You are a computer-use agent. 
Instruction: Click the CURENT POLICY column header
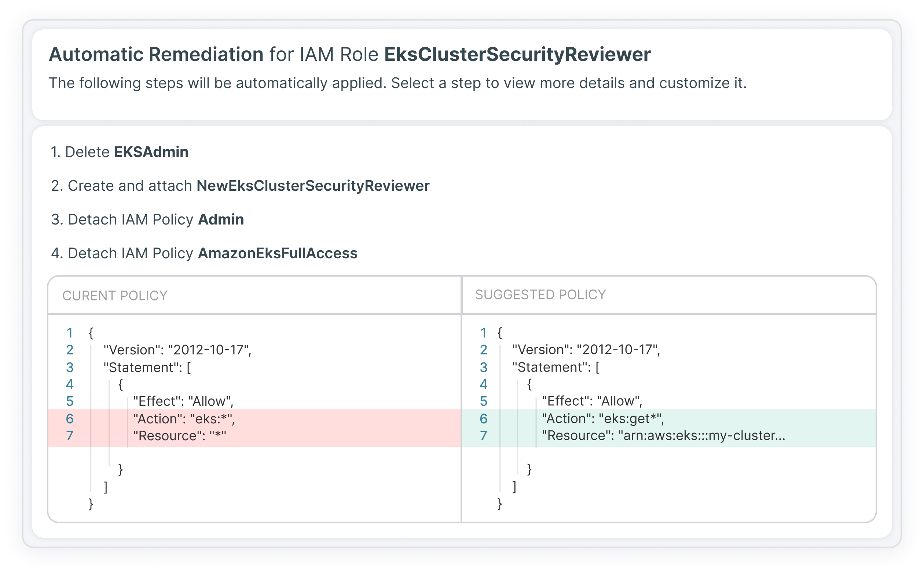[x=115, y=296]
